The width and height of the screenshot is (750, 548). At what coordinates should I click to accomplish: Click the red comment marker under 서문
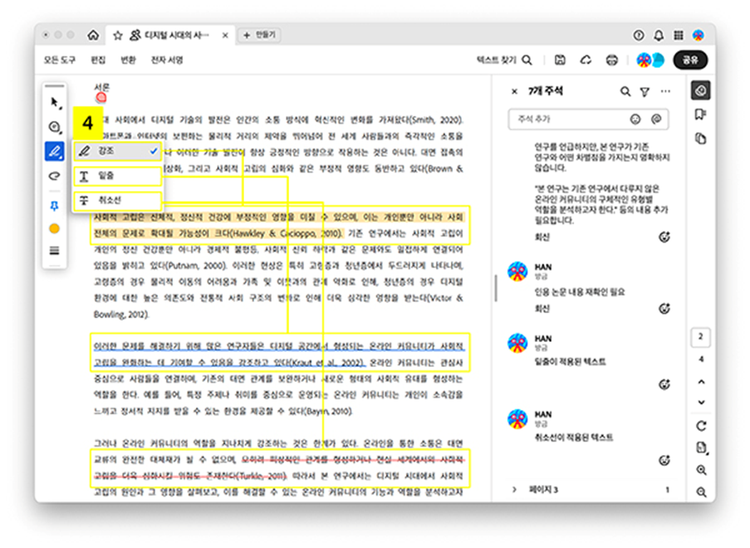pyautogui.click(x=101, y=98)
